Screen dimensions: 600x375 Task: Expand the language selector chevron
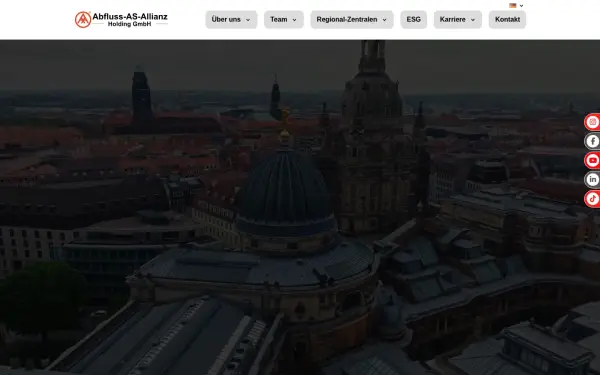pyautogui.click(x=521, y=6)
